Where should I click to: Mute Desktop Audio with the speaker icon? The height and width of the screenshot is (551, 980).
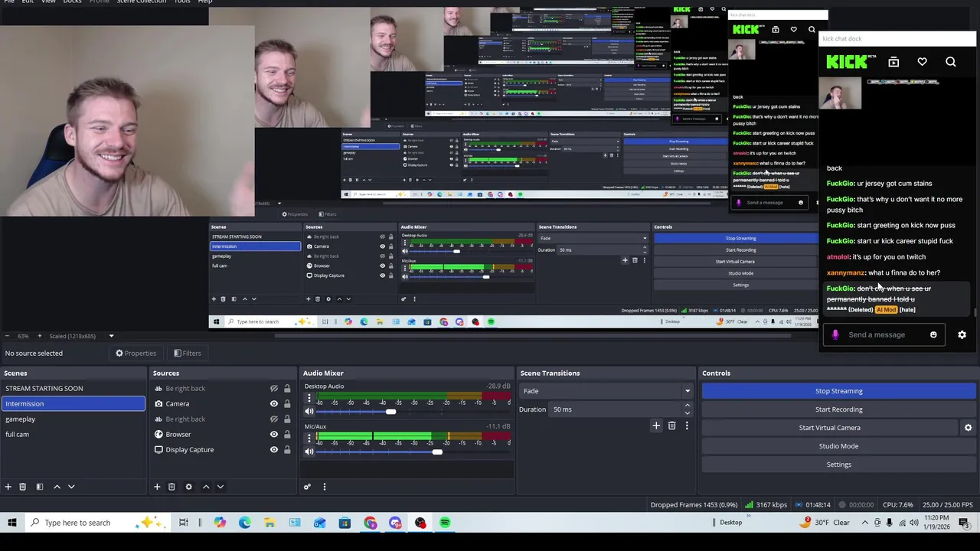tap(309, 412)
